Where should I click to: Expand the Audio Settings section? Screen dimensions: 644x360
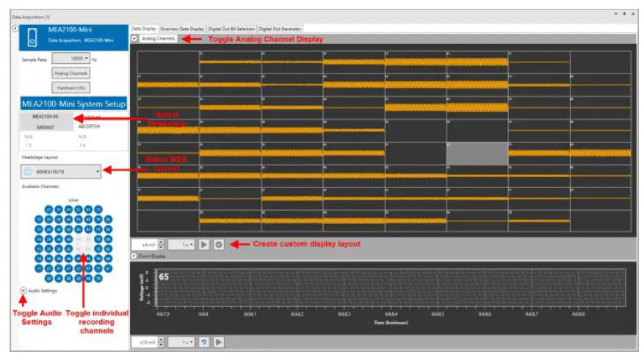pyautogui.click(x=23, y=290)
